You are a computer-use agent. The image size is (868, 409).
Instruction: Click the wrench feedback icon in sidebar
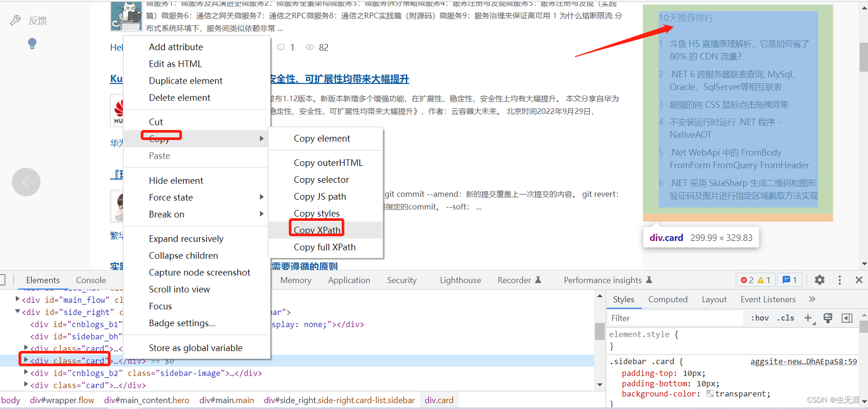[x=15, y=21]
